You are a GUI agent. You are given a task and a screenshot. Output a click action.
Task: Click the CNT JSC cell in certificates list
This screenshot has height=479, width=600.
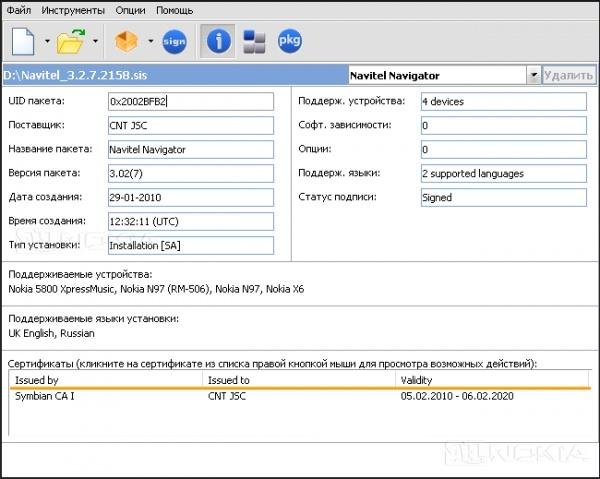coord(227,396)
